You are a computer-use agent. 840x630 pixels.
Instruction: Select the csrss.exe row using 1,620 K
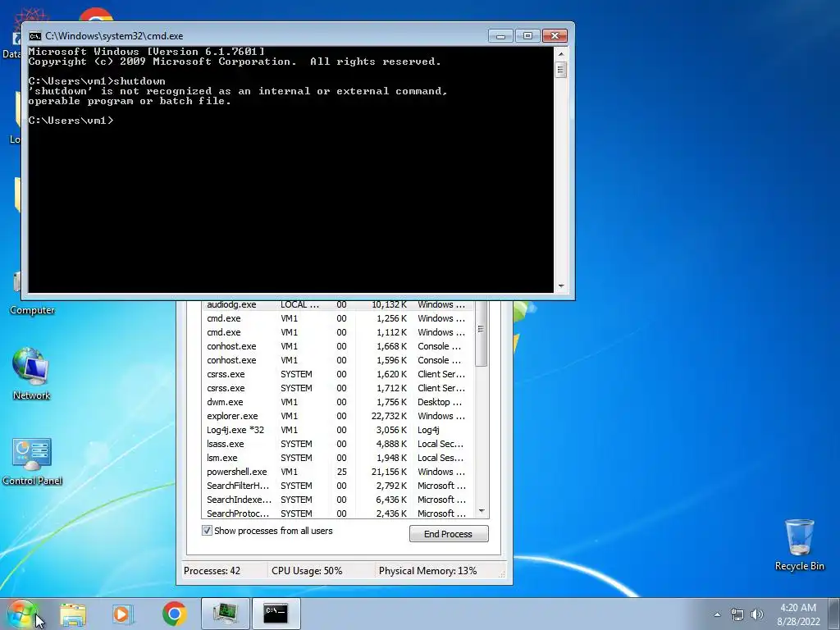click(x=337, y=374)
